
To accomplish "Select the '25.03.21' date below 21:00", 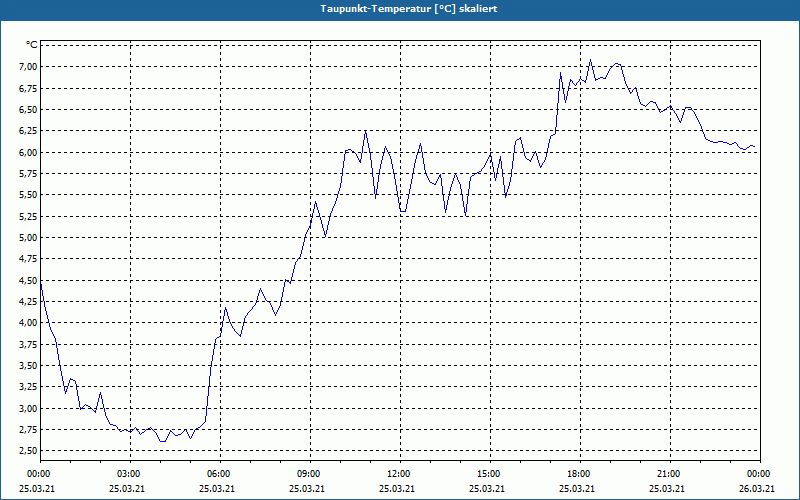I will tap(667, 488).
